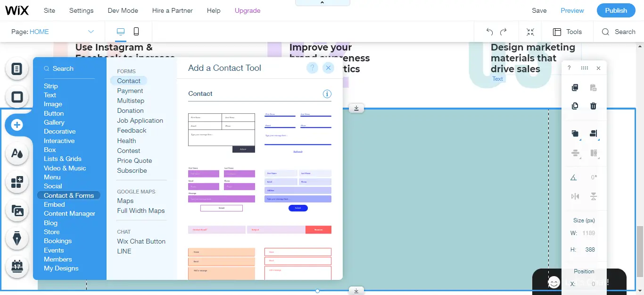Click the Contact section info icon
Viewport: 644px width, 295px height.
coord(327,93)
